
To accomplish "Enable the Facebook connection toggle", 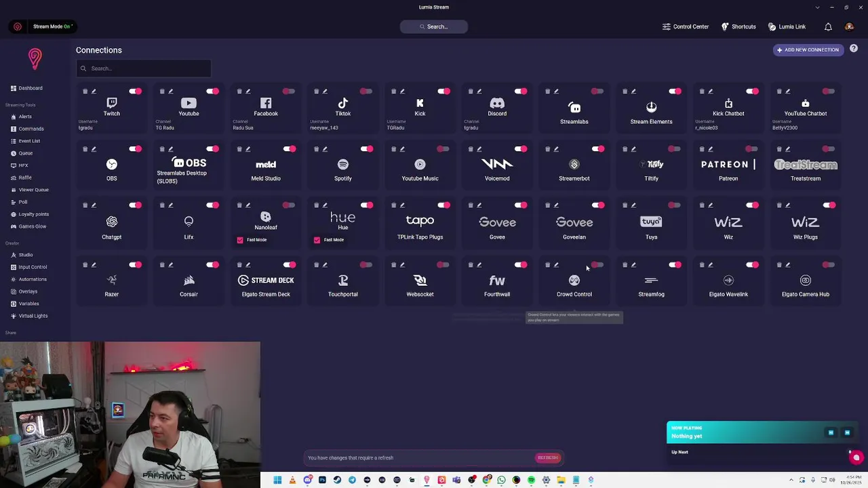I will 289,91.
